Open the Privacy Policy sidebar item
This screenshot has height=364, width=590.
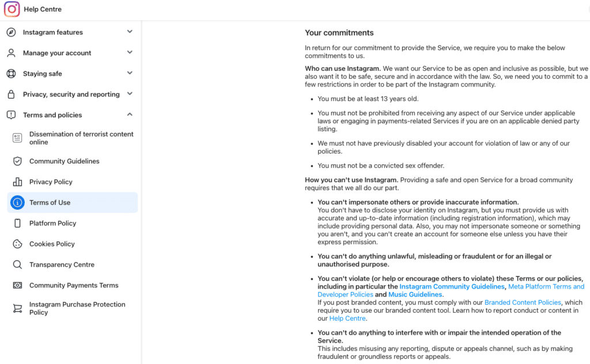(72, 182)
